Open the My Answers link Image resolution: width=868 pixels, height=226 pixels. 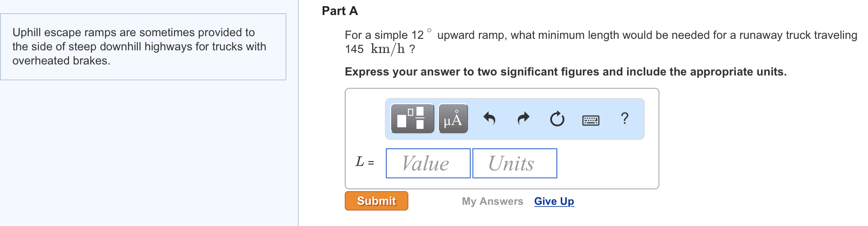pos(492,201)
